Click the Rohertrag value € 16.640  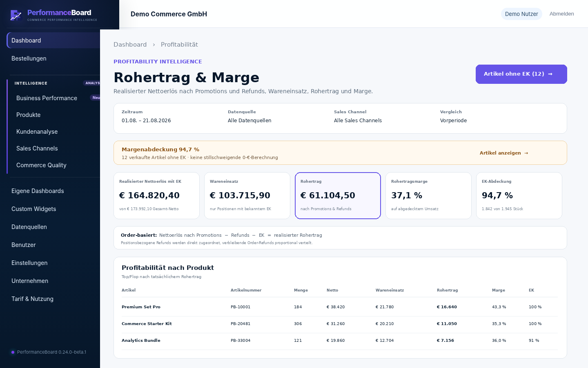447,307
